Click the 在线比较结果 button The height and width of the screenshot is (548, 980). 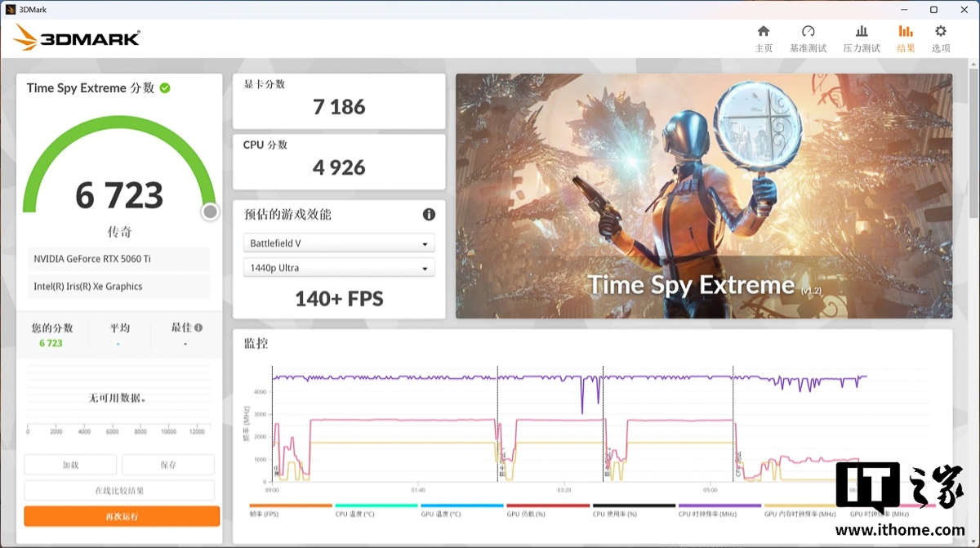[119, 490]
